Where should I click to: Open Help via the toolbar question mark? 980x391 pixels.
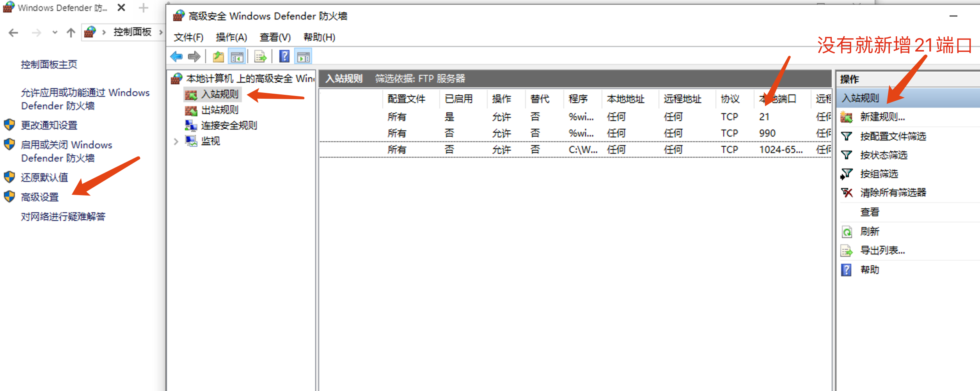pos(284,57)
